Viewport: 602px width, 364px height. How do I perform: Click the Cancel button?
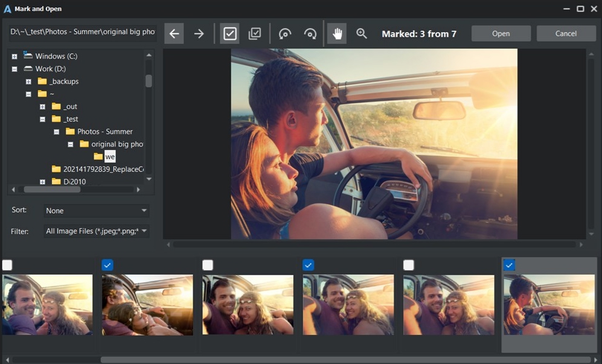point(566,34)
